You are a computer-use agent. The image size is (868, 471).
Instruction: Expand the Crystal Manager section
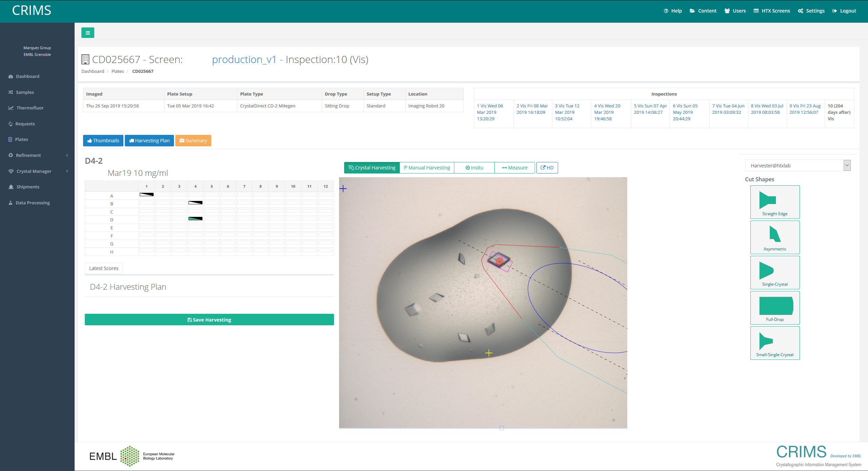pyautogui.click(x=34, y=171)
